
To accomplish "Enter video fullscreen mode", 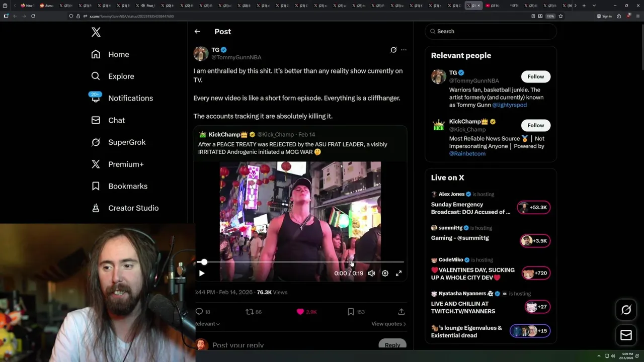I will pyautogui.click(x=398, y=273).
